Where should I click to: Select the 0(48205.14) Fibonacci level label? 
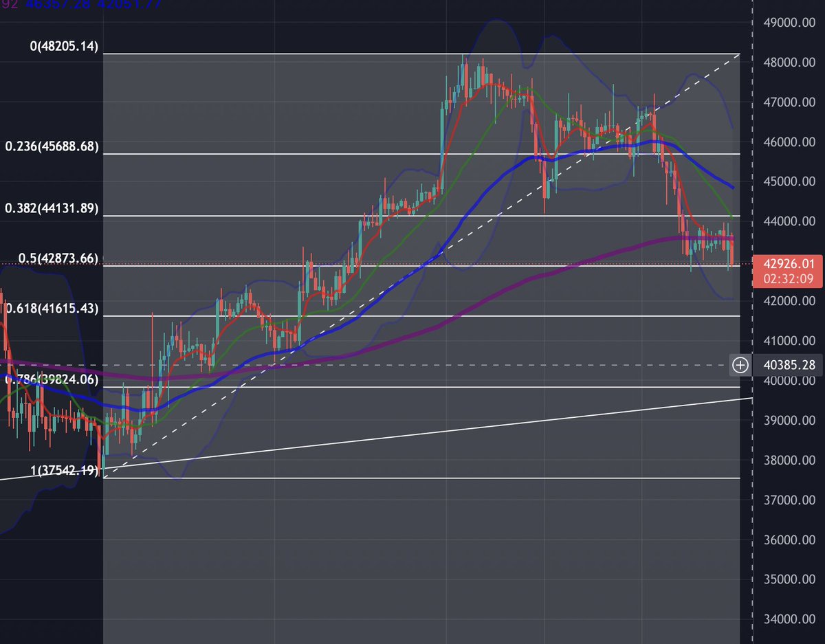[x=65, y=47]
